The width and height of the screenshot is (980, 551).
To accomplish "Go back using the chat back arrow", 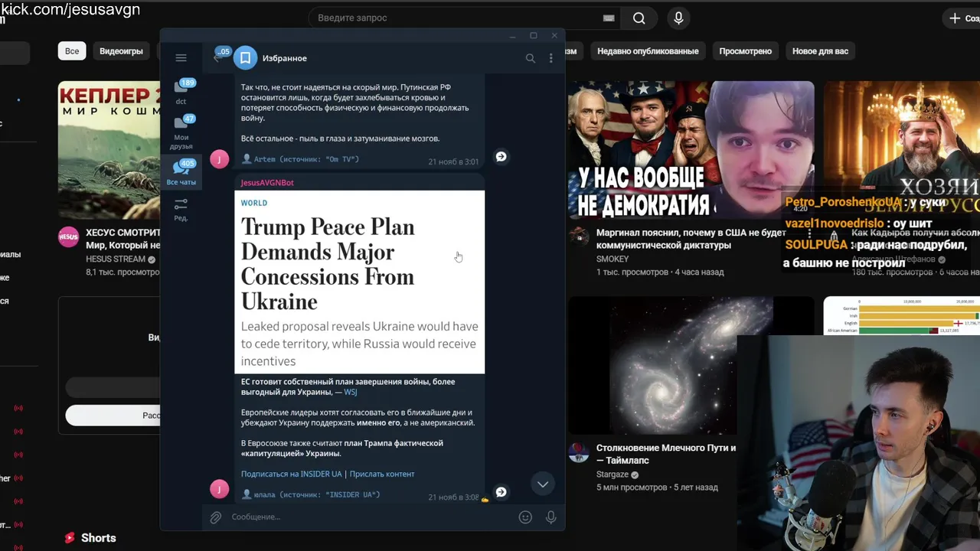I will pyautogui.click(x=217, y=58).
